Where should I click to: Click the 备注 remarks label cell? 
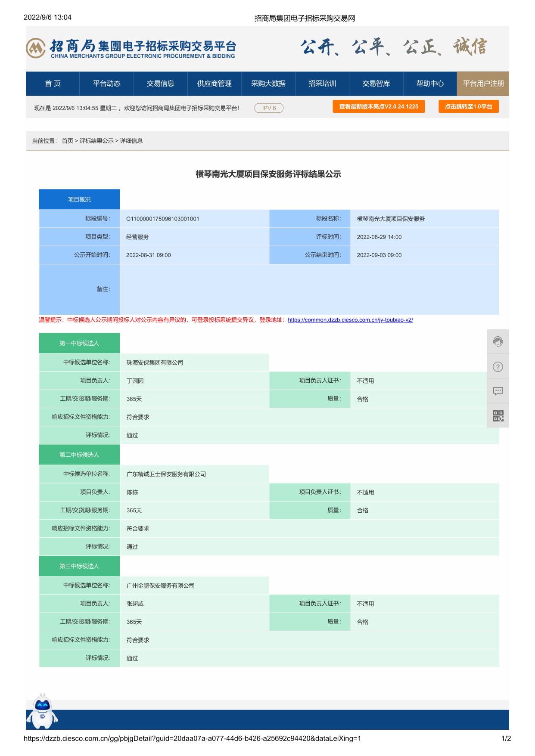point(79,289)
